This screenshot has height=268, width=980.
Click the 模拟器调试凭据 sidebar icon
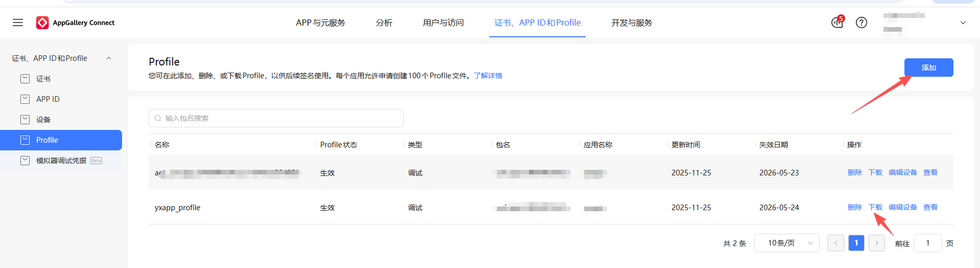point(25,161)
